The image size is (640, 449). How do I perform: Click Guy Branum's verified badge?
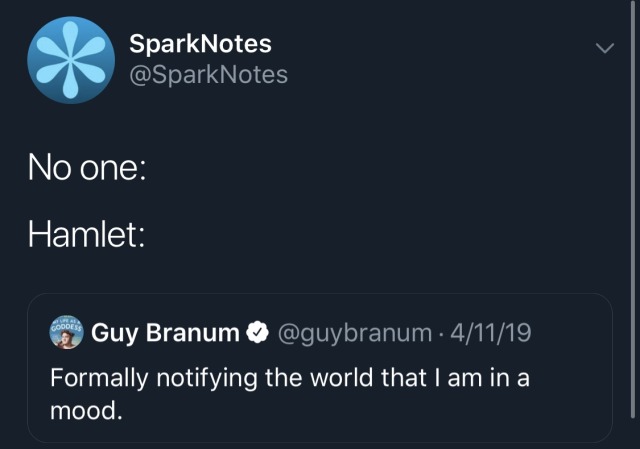click(257, 332)
